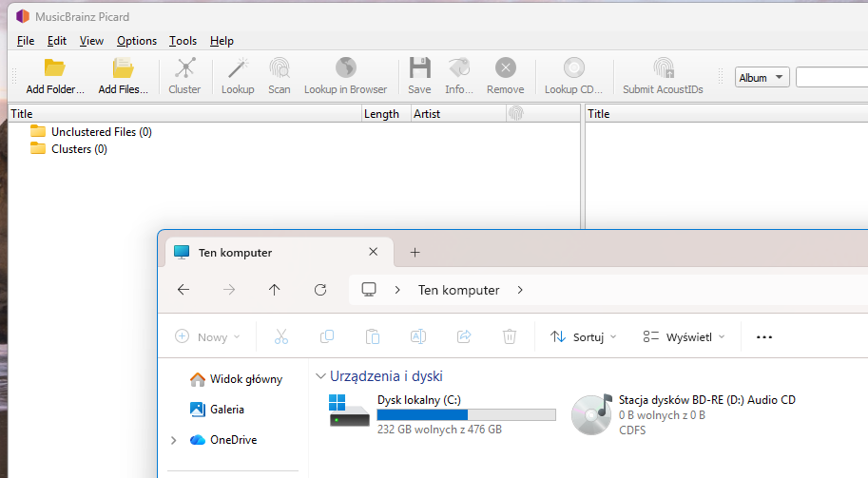Select the Unclustered Files item
868x478 pixels.
(x=101, y=132)
